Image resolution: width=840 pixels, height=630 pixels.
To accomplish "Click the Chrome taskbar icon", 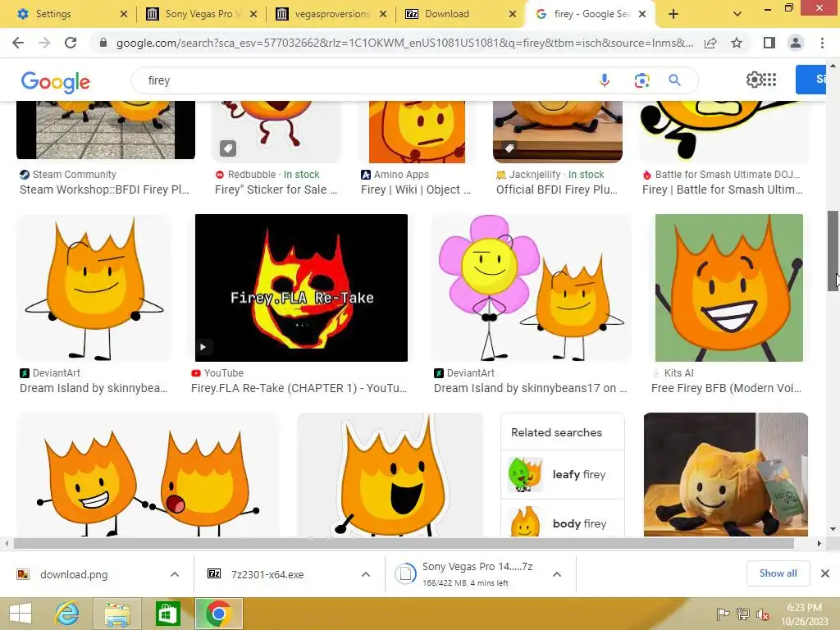I will pyautogui.click(x=218, y=614).
